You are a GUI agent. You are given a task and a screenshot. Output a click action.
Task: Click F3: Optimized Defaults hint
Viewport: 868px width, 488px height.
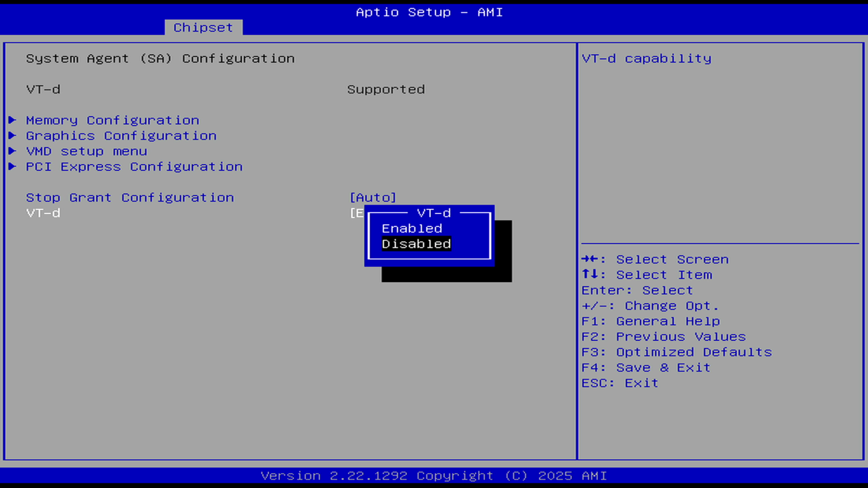[677, 352]
